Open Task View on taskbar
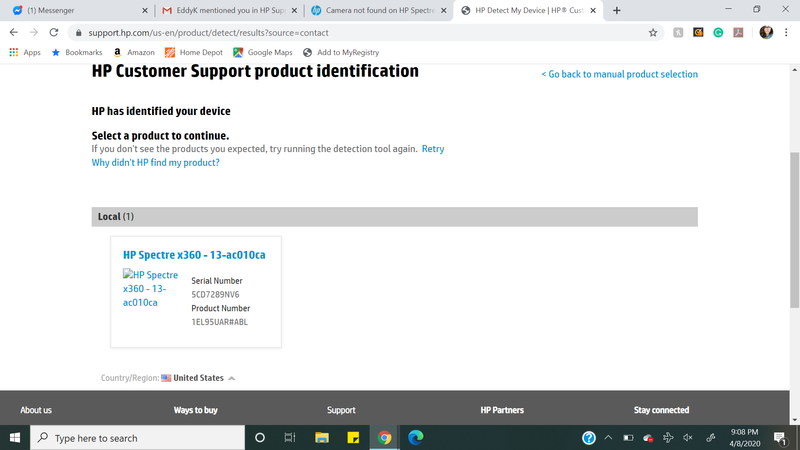The height and width of the screenshot is (450, 800). 290,438
